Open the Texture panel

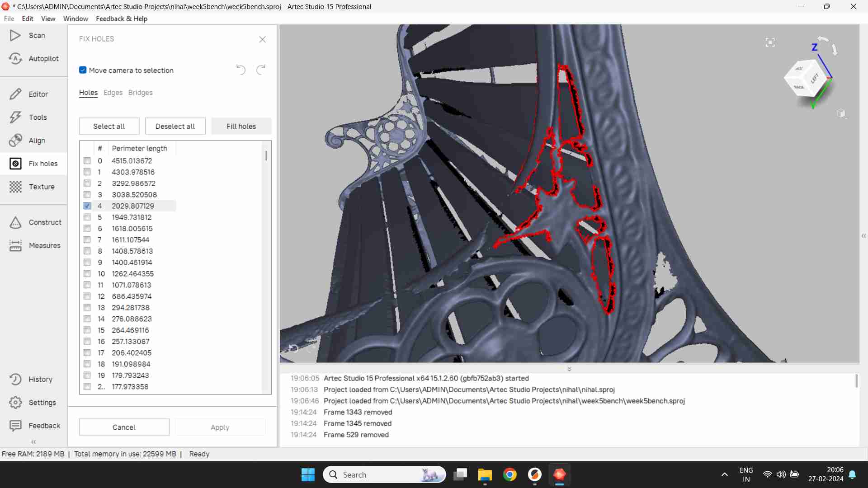click(32, 187)
